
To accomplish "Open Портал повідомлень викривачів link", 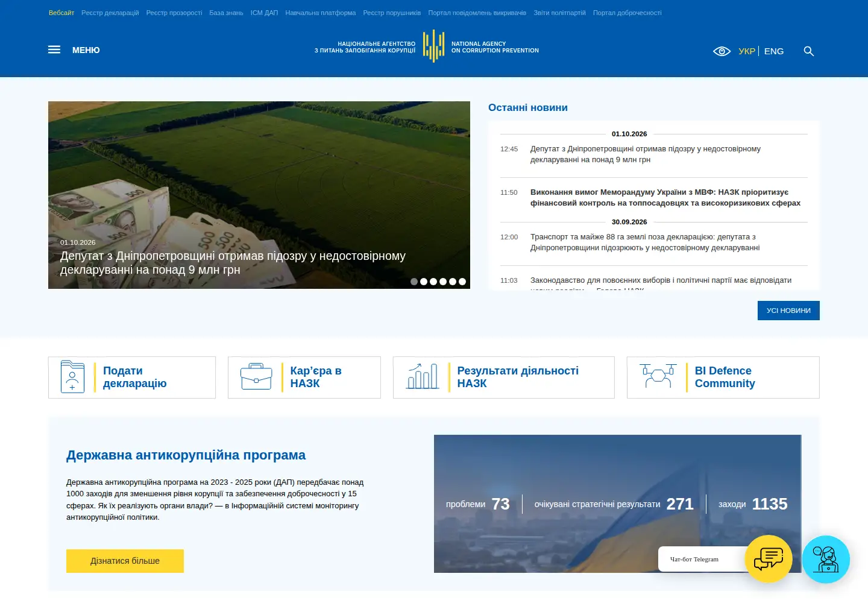I will pyautogui.click(x=477, y=13).
